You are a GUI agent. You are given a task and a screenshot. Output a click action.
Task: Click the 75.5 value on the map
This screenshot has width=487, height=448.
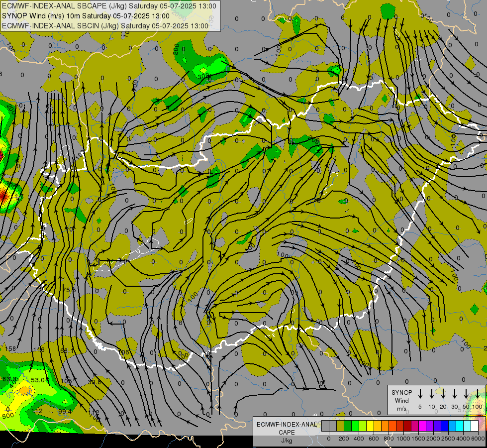tap(69, 290)
